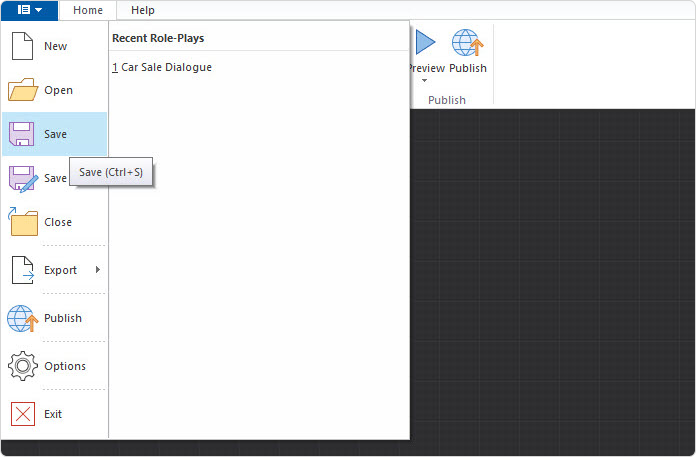696x457 pixels.
Task: Choose the highlighted Save menu label
Action: coord(55,134)
